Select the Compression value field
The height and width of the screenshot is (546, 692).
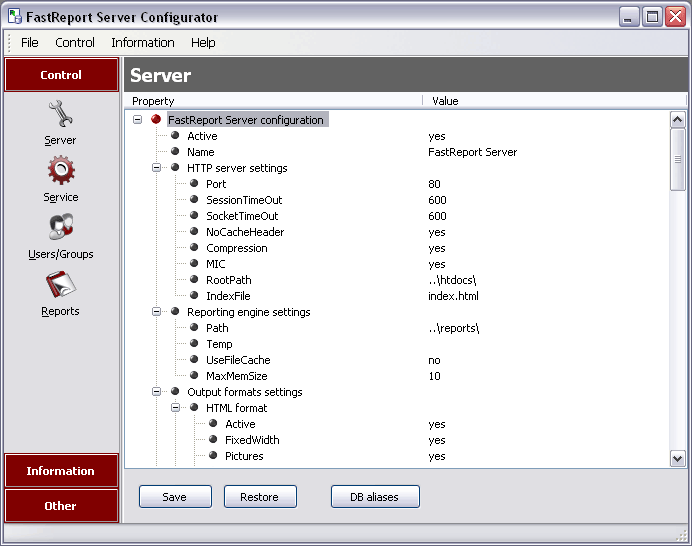click(x=437, y=248)
